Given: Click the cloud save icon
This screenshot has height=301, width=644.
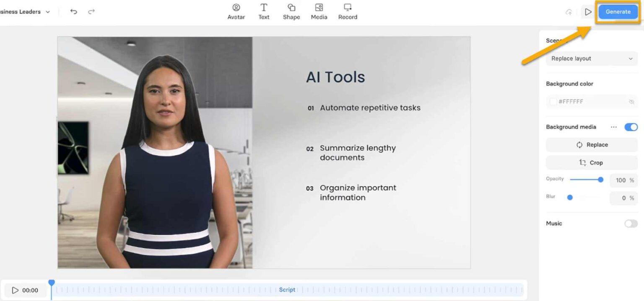Looking at the screenshot, I should [569, 12].
